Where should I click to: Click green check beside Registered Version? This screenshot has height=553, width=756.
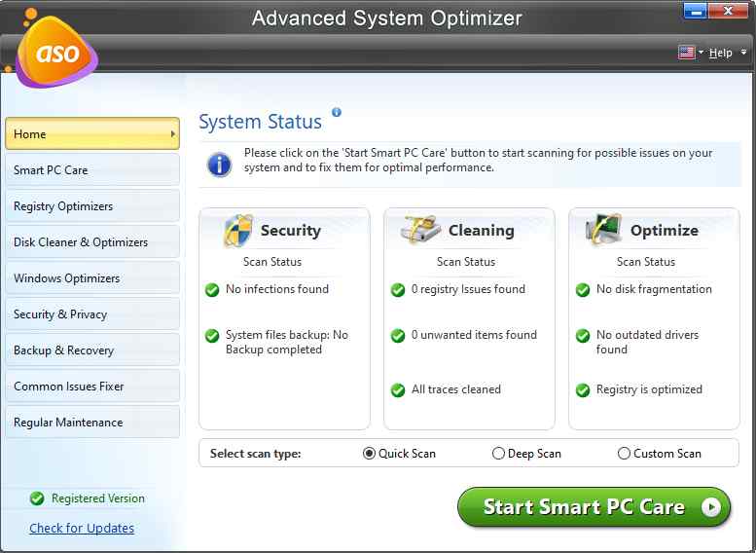coord(37,498)
